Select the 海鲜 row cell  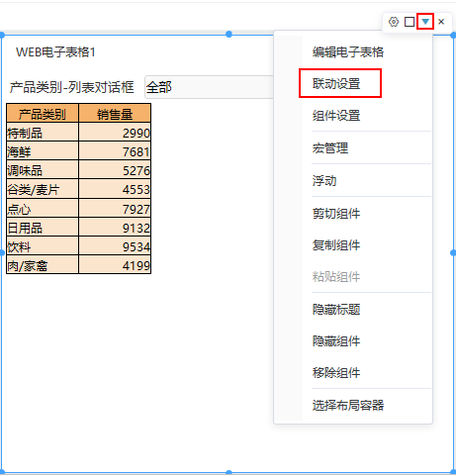click(43, 151)
